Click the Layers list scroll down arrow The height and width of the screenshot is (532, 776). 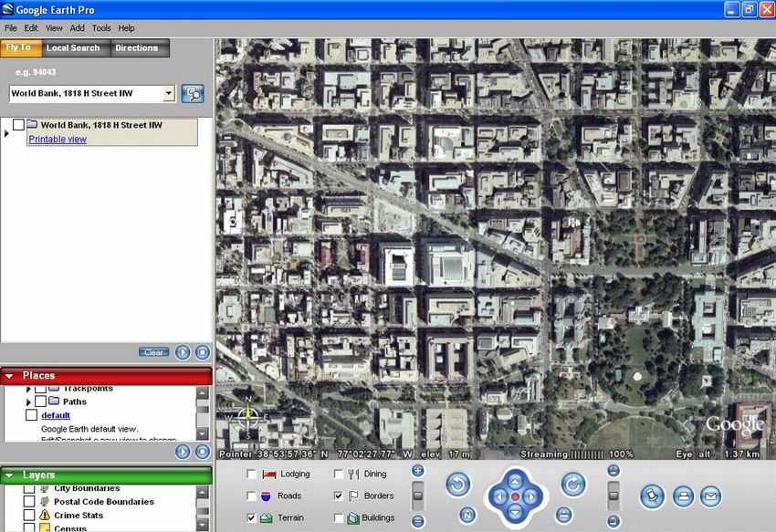point(203,525)
